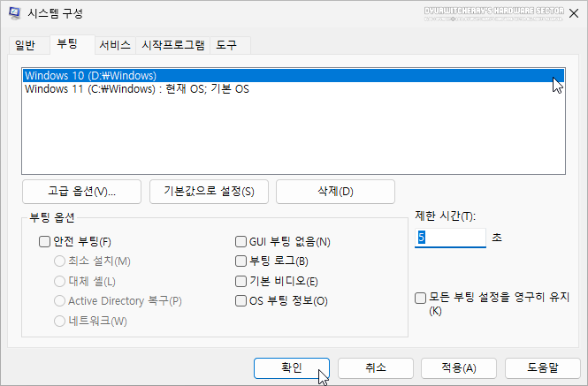Click the 취소 cancel button
588x386 pixels.
point(376,367)
